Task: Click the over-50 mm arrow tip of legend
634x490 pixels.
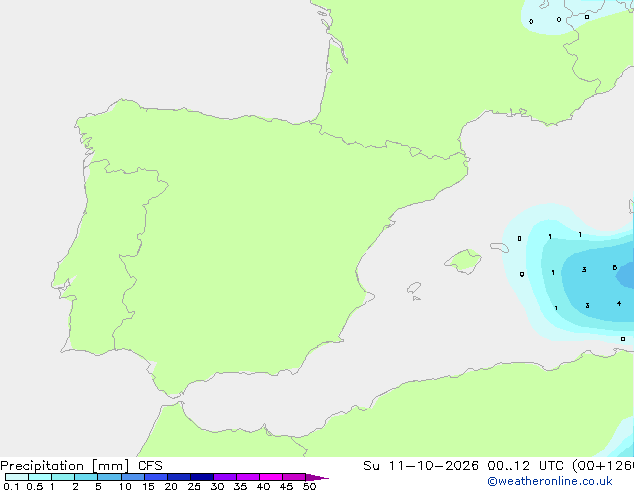Action: point(317,477)
